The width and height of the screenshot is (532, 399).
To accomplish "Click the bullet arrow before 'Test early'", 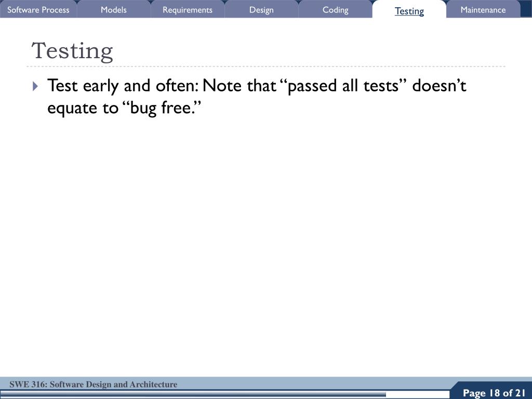I will 35,86.
